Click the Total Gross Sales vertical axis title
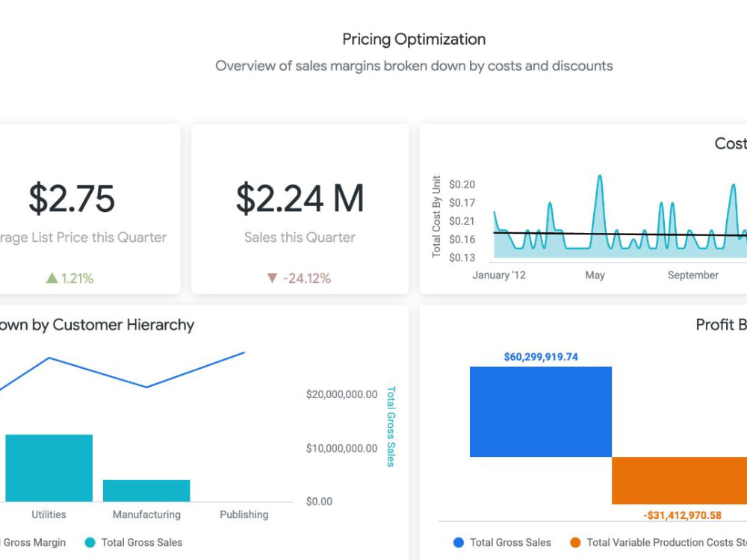Screen dimensions: 747x560 [x=391, y=426]
